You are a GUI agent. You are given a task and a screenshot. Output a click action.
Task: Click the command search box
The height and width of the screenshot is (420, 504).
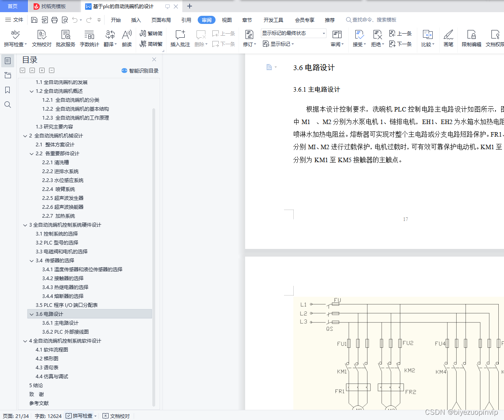(371, 20)
